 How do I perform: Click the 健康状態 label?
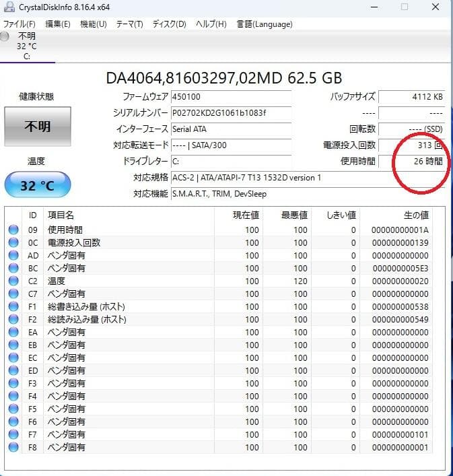[36, 96]
